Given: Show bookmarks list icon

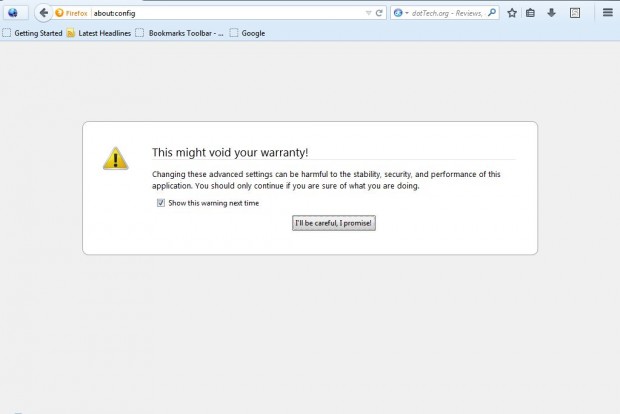Looking at the screenshot, I should point(531,13).
